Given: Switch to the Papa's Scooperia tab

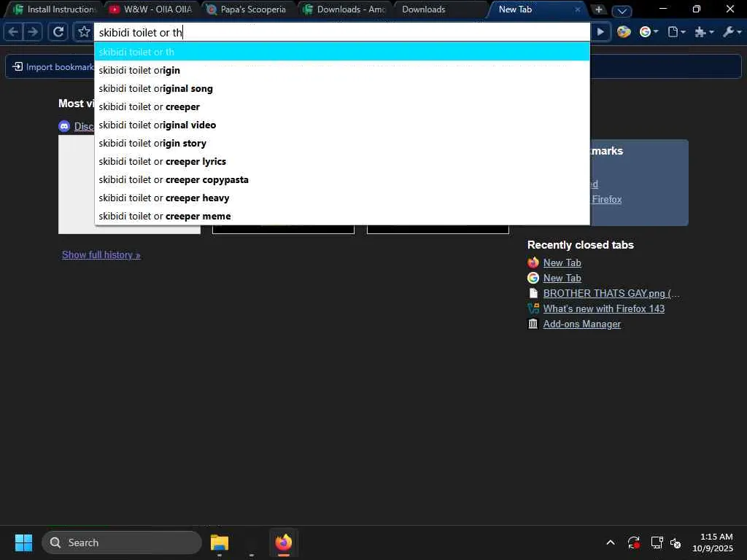Looking at the screenshot, I should (247, 9).
